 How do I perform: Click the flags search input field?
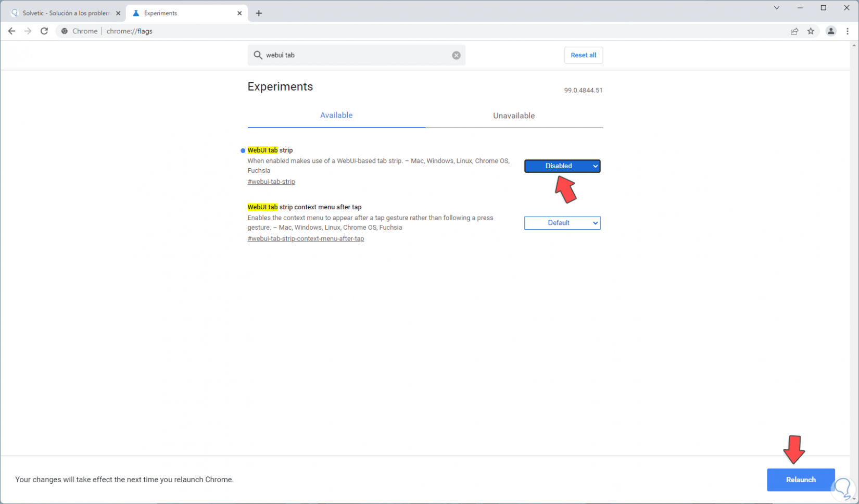[x=357, y=55]
